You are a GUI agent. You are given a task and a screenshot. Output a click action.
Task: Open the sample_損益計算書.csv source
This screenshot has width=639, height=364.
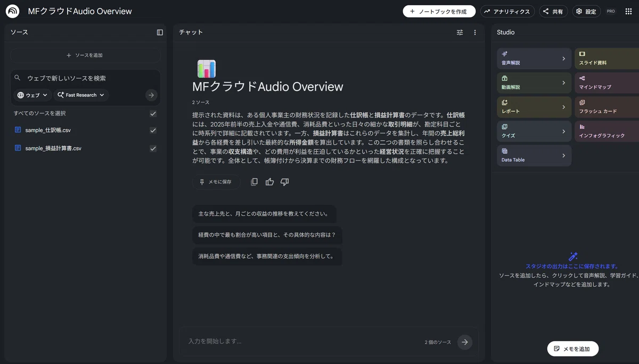pos(53,148)
